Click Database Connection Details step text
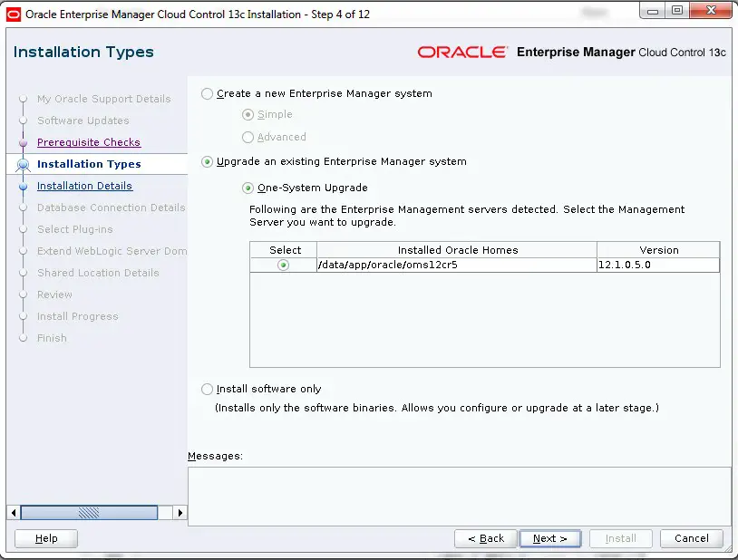This screenshot has width=738, height=560. point(112,208)
